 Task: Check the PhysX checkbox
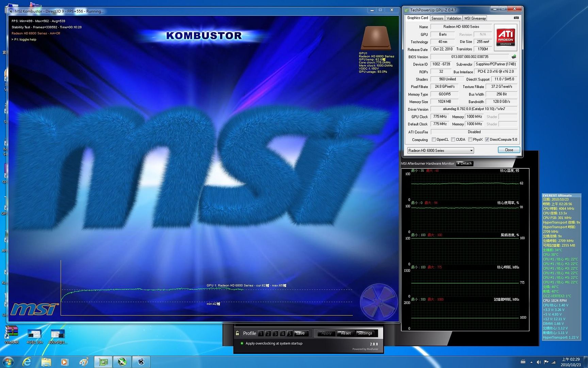point(470,139)
